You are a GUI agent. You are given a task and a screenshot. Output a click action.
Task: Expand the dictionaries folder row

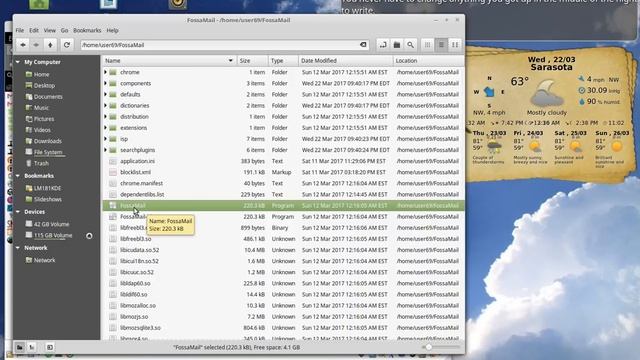pos(105,105)
